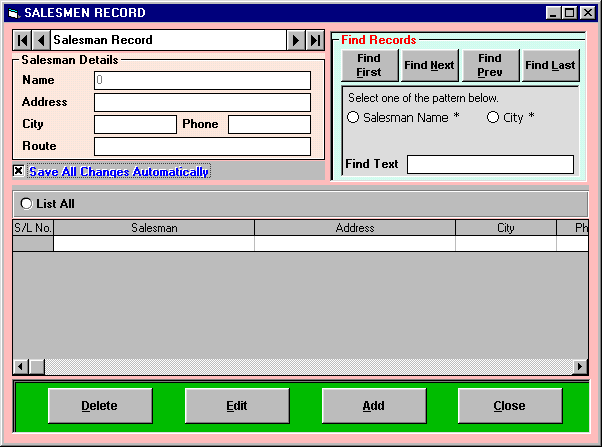Close the window with the title bar X

[x=588, y=13]
